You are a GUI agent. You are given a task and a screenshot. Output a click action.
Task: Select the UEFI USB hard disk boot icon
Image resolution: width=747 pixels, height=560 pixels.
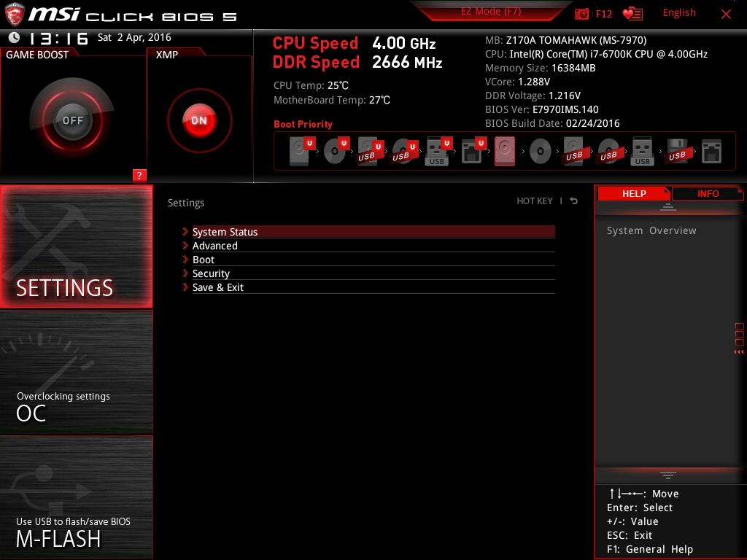pyautogui.click(x=370, y=151)
